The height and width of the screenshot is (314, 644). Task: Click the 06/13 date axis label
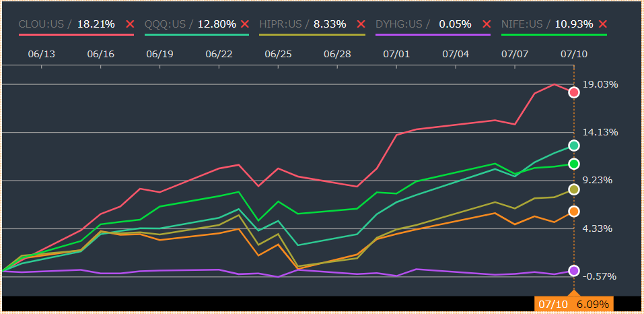click(x=42, y=55)
